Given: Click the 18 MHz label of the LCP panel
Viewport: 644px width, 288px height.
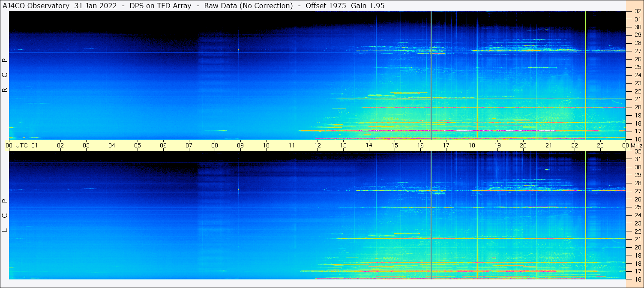Looking at the screenshot, I should coord(637,263).
